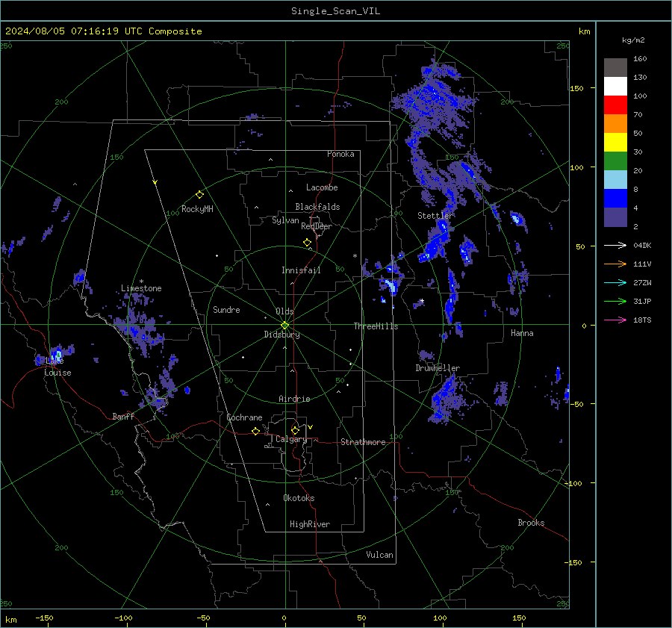Image resolution: width=672 pixels, height=628 pixels.
Task: Click the yellow diamond marker near Red Deer
Action: click(x=307, y=243)
